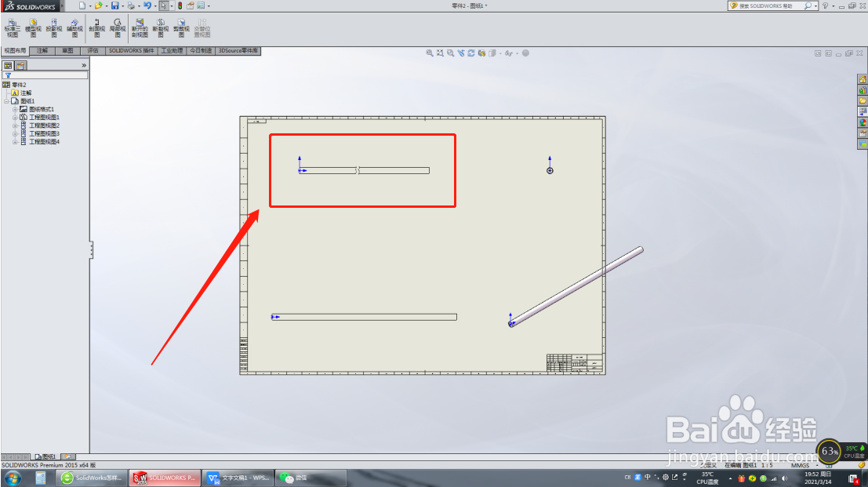Open the file properties icon in top toolbar
868x487 pixels.
(191, 5)
